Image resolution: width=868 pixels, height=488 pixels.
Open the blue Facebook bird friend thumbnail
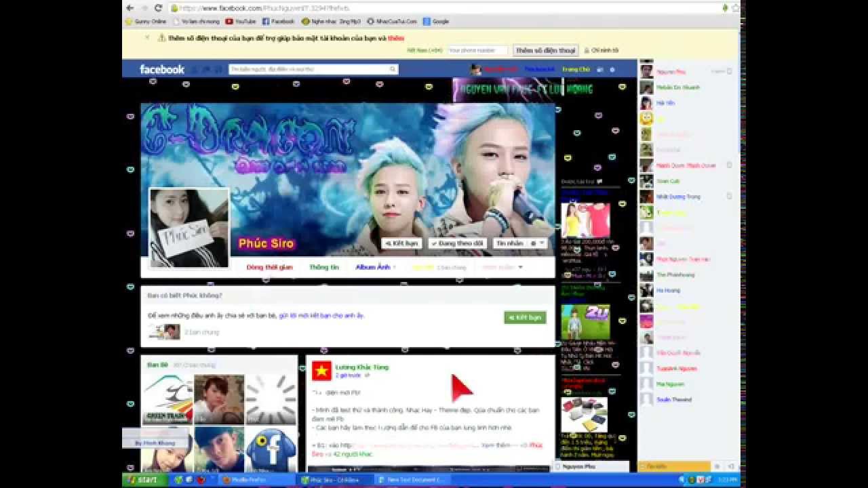[270, 449]
